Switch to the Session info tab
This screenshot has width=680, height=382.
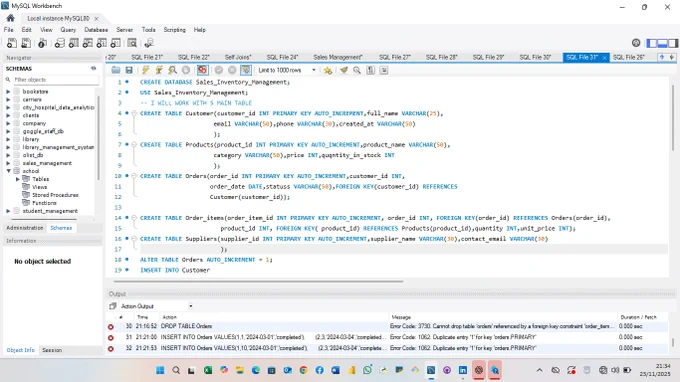pos(52,350)
